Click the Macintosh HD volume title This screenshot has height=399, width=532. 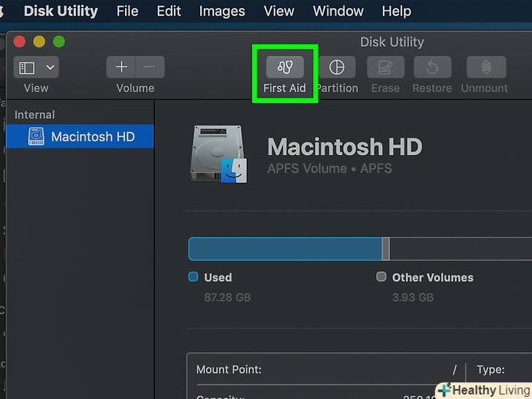coord(345,146)
